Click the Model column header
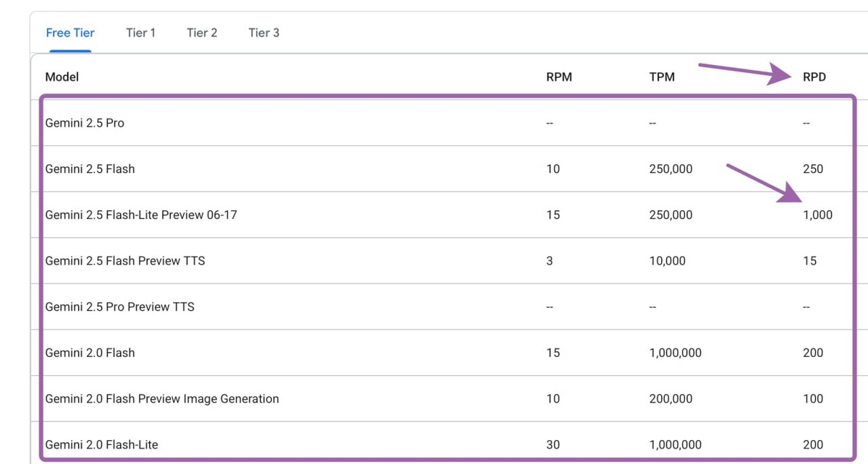868x464 pixels. point(62,77)
